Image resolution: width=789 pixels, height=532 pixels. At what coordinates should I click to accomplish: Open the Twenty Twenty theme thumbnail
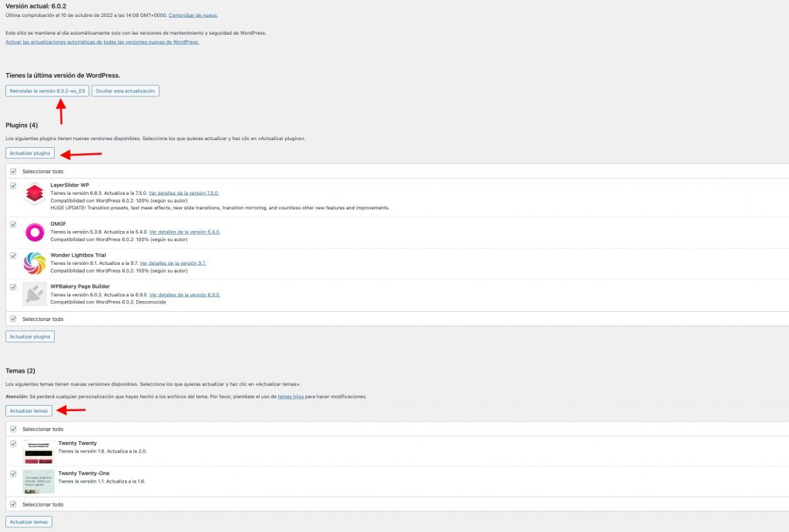click(x=39, y=452)
